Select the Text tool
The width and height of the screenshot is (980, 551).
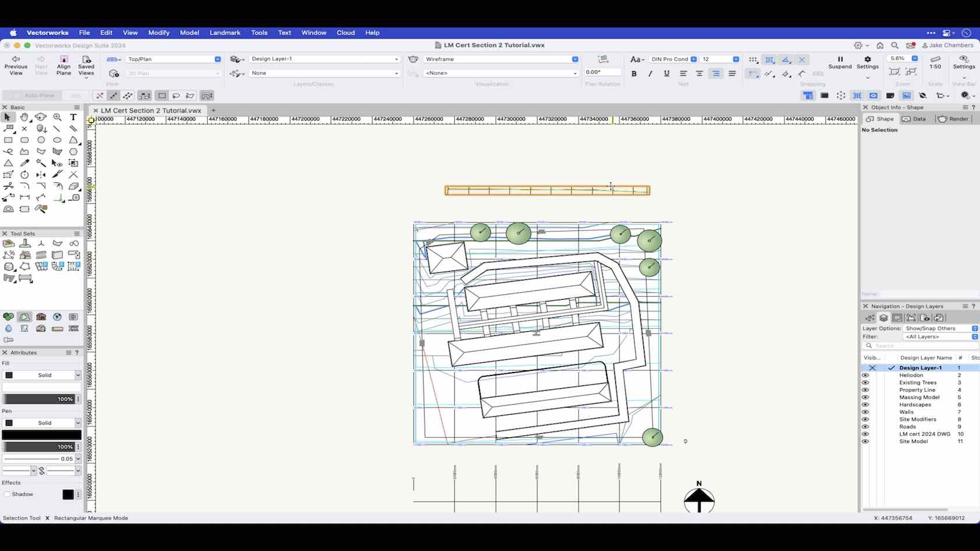click(x=73, y=117)
